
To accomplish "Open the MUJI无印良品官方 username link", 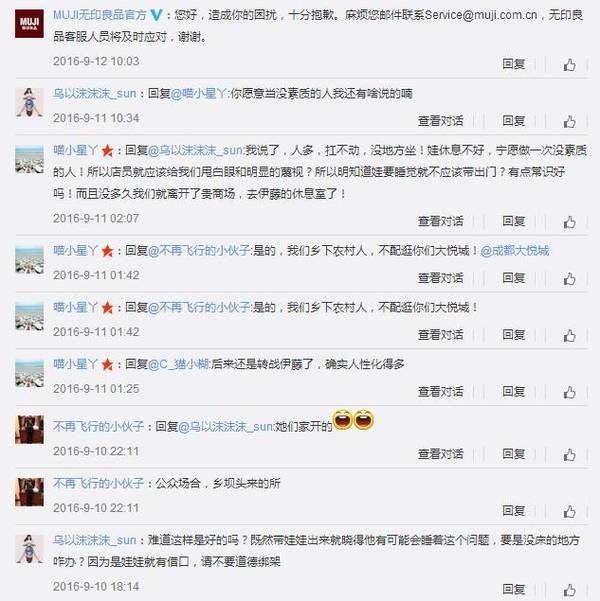I will point(100,15).
